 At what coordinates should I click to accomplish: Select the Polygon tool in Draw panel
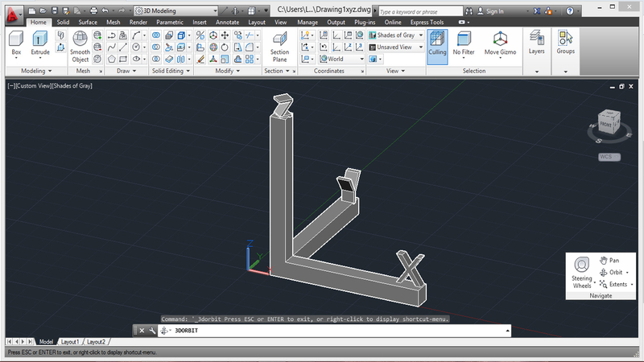[111, 59]
